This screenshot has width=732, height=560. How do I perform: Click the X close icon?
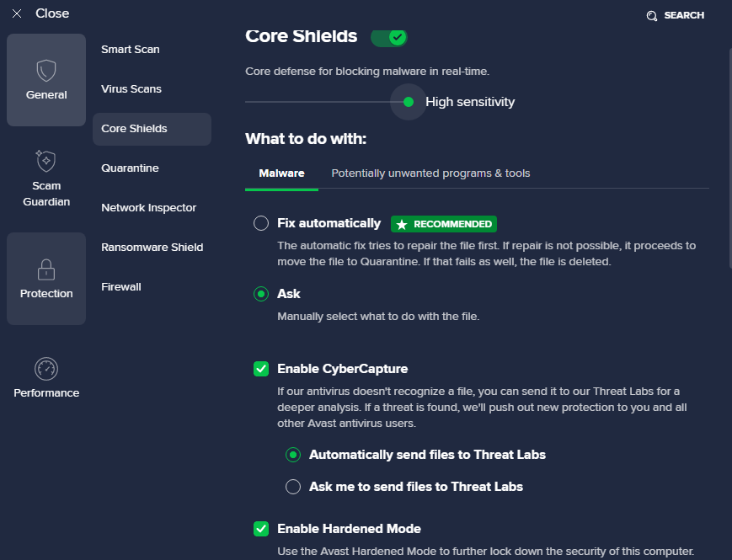pyautogui.click(x=17, y=13)
